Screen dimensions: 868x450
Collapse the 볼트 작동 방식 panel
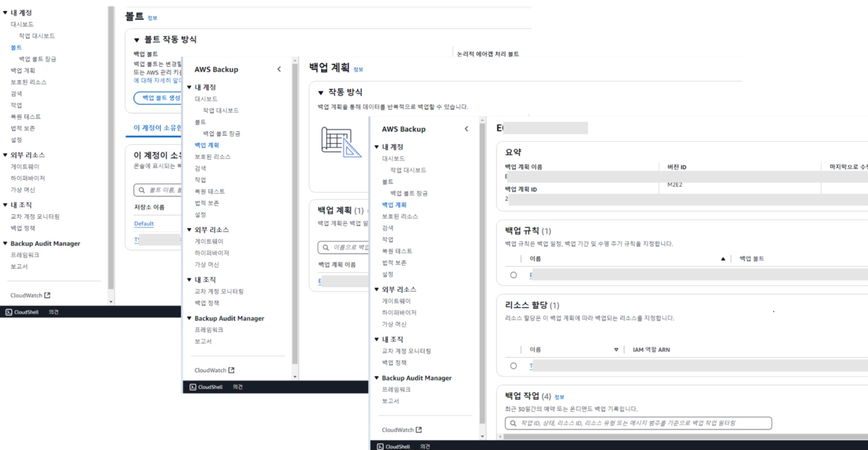137,40
